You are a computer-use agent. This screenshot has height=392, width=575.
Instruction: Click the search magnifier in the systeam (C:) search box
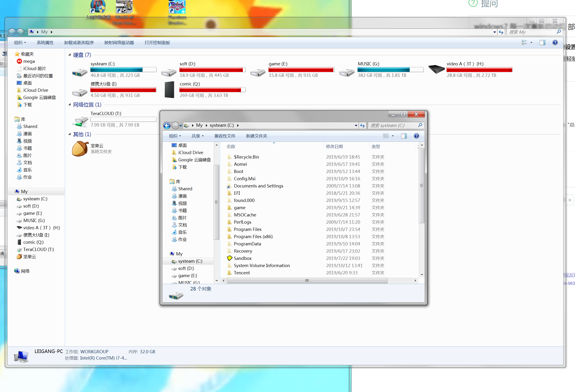click(420, 125)
